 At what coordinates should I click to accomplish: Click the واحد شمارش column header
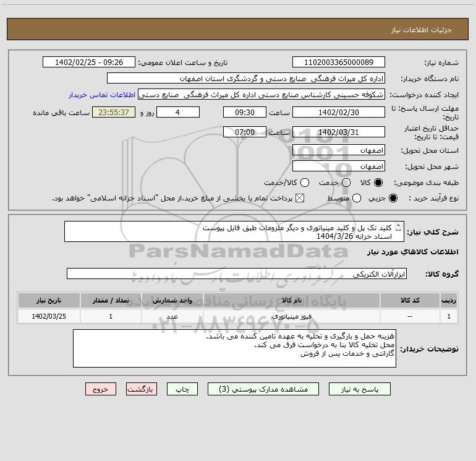coord(172,301)
